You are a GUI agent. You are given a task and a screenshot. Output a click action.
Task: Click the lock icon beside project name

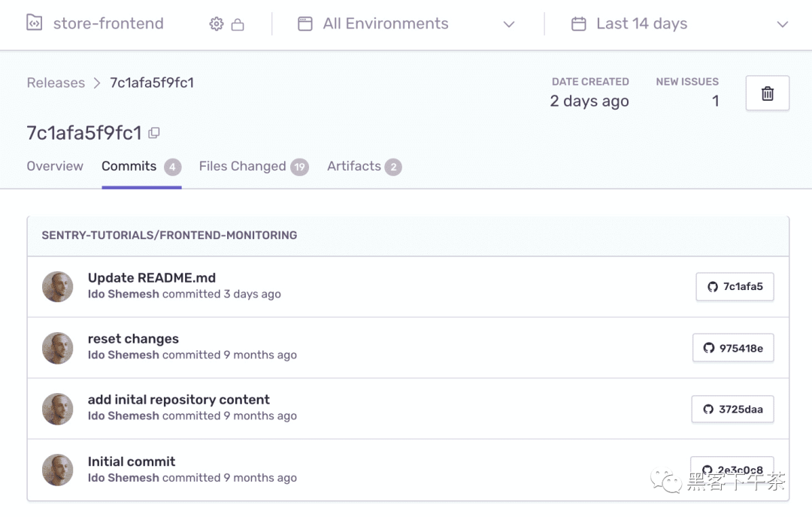click(x=238, y=24)
